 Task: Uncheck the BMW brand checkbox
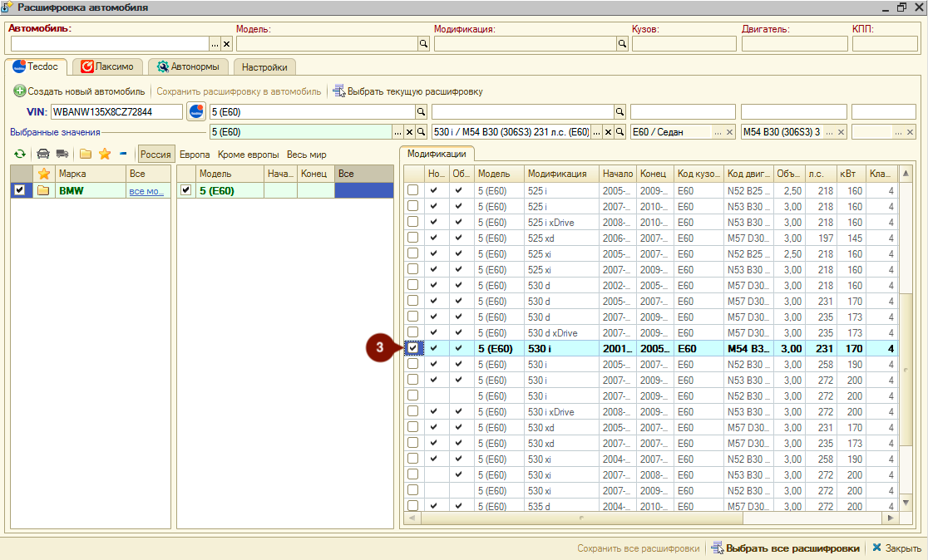(19, 190)
